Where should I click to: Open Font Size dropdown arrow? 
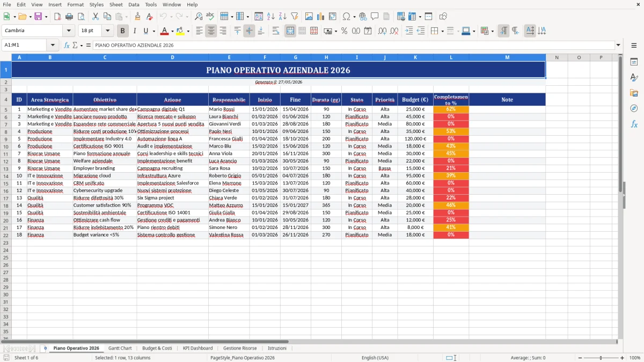click(107, 31)
